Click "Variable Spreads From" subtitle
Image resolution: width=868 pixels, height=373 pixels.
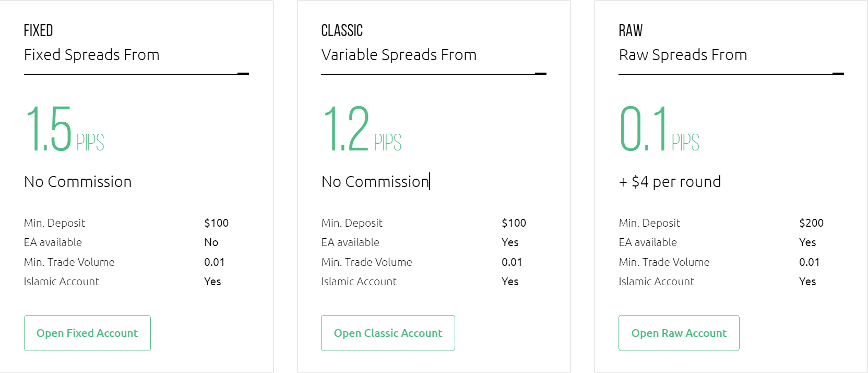coord(399,55)
